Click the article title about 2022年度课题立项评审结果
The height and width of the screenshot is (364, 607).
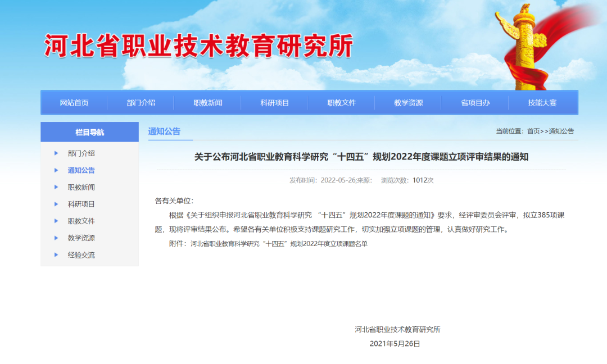(x=361, y=157)
